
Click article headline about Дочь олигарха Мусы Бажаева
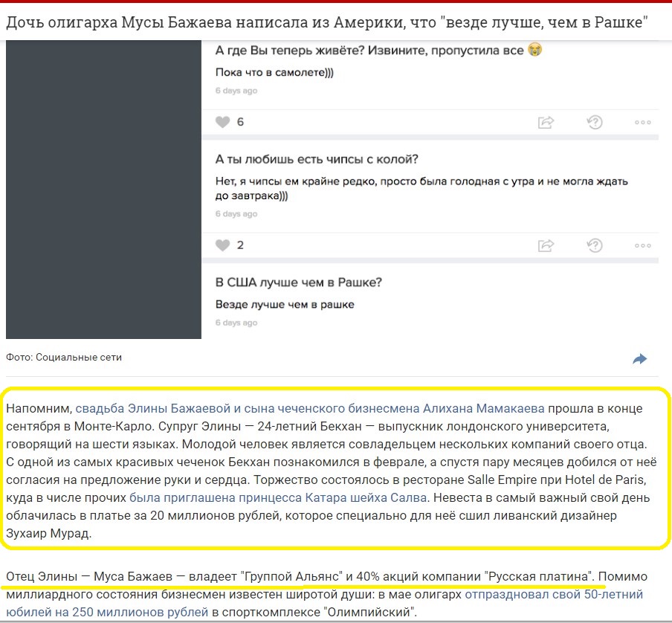click(x=327, y=22)
